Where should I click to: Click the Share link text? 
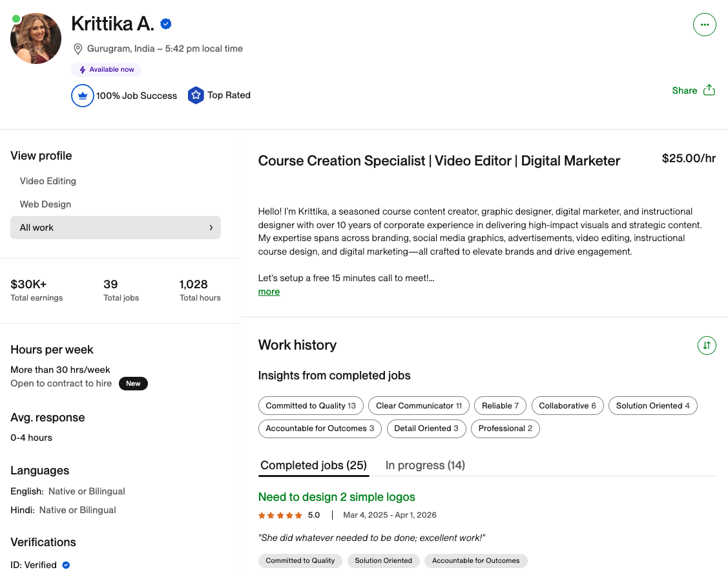(684, 90)
